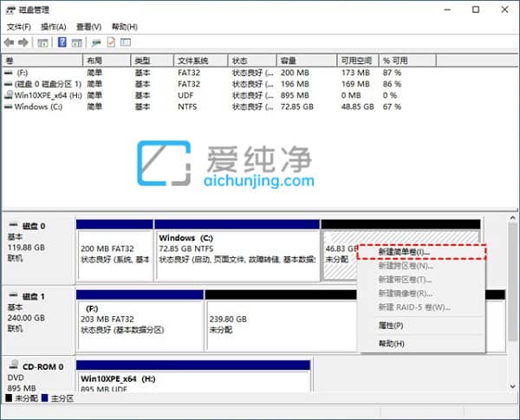Open the 文件(F) menu
The width and height of the screenshot is (520, 420).
pos(19,27)
